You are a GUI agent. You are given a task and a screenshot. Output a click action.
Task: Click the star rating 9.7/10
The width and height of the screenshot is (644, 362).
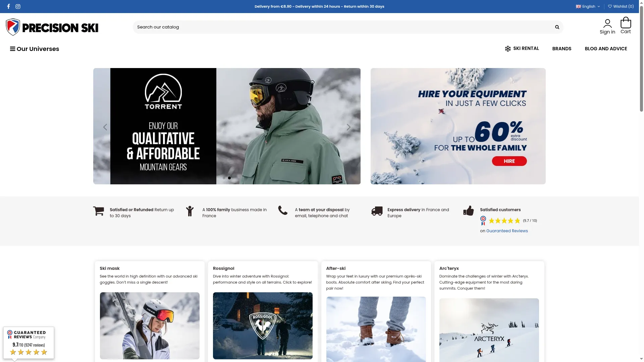tap(513, 221)
